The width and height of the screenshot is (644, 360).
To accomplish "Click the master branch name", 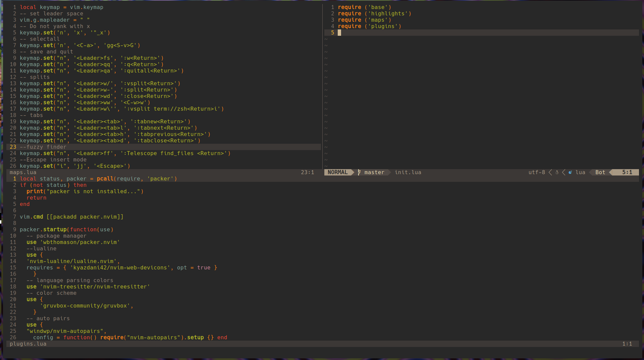I will click(374, 172).
